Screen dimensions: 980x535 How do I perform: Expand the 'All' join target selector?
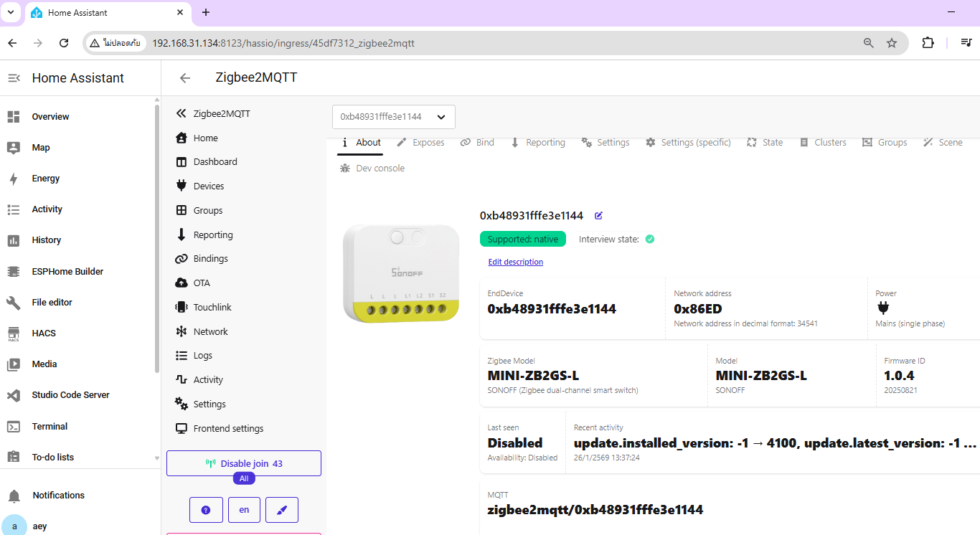point(244,478)
